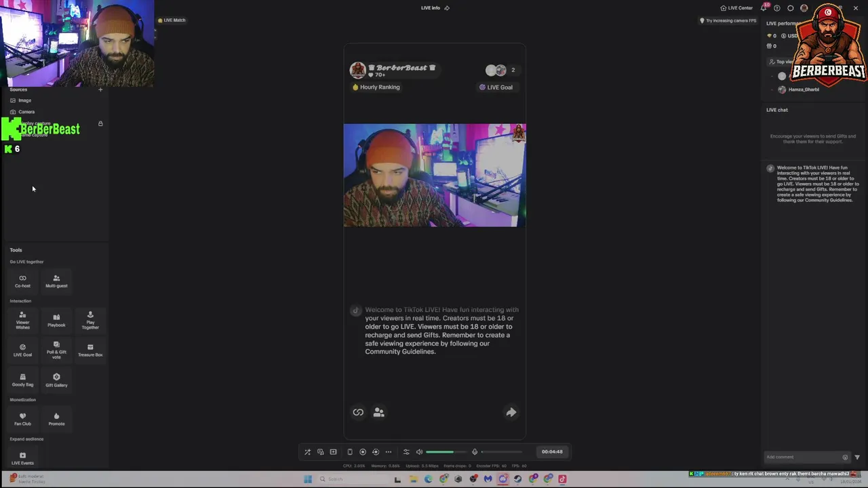The image size is (868, 488).
Task: Click the BerberBeast profile in preview
Action: tap(393, 70)
